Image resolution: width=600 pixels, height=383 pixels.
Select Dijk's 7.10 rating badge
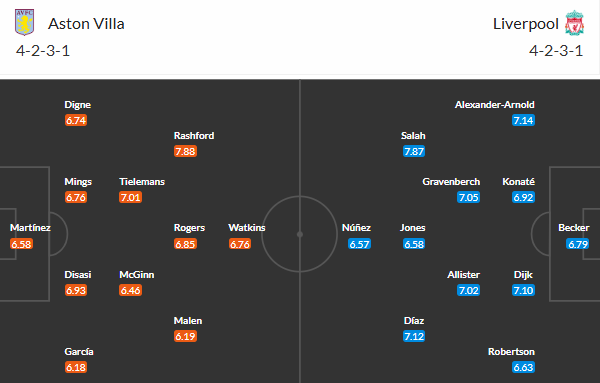coord(523,290)
